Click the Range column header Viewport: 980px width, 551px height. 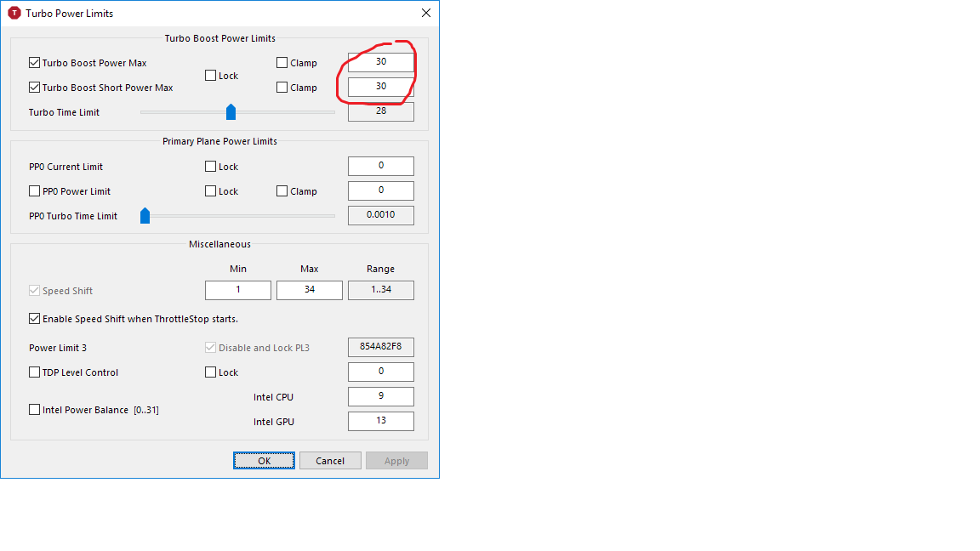click(x=380, y=269)
